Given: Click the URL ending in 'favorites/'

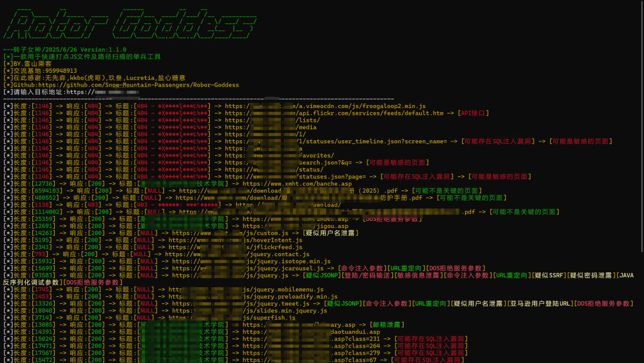Looking at the screenshot, I should point(279,155).
